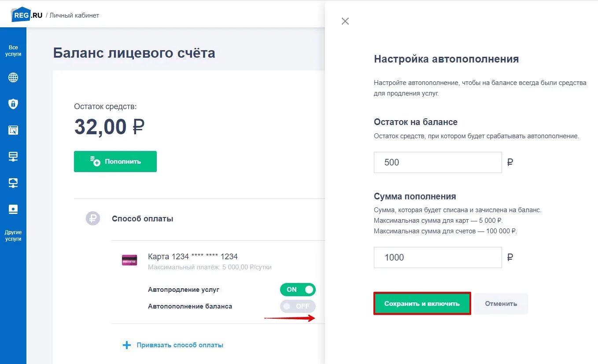The height and width of the screenshot is (364, 598).
Task: Open the server hosting icon in sidebar
Action: coord(13,157)
